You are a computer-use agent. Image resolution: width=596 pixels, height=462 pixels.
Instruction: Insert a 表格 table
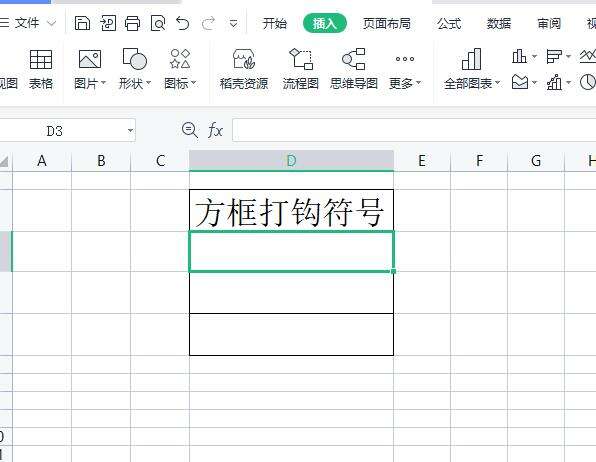41,69
